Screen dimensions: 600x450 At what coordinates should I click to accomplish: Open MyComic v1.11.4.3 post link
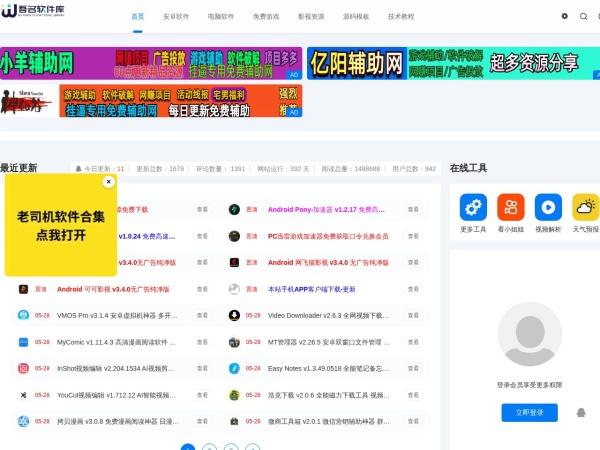point(116,342)
